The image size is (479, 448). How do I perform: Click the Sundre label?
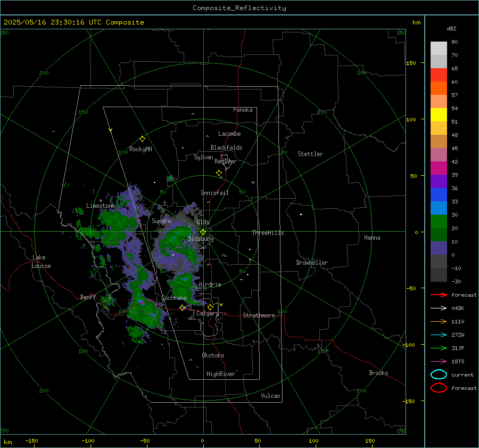(x=161, y=221)
